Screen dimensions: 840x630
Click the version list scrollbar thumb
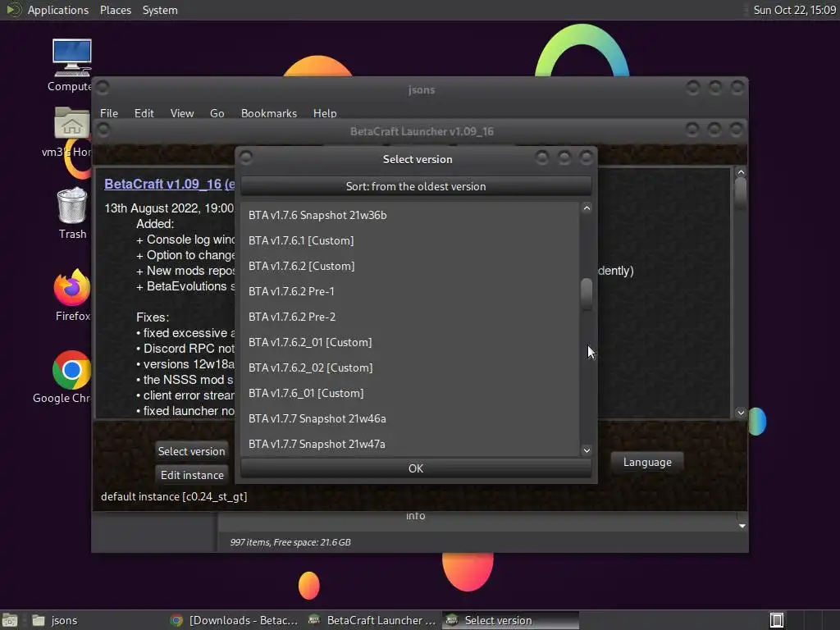[587, 294]
